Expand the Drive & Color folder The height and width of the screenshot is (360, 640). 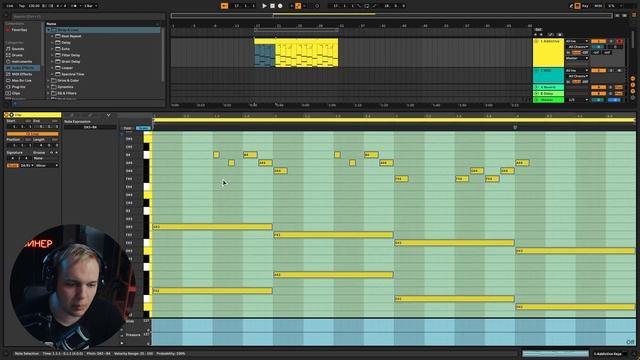coord(49,81)
